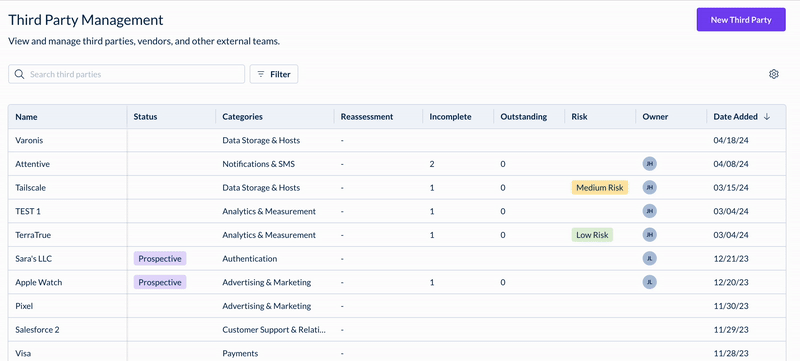The height and width of the screenshot is (361, 800).
Task: Open the TEST 1 third party
Action: [28, 211]
